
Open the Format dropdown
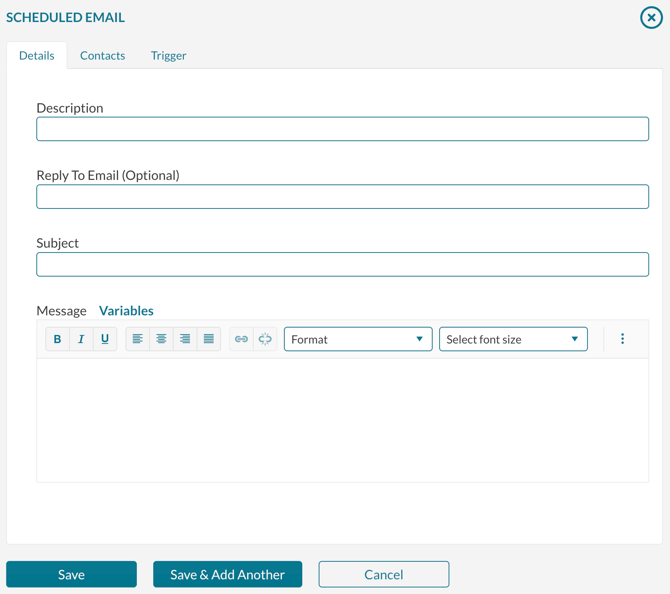point(358,339)
